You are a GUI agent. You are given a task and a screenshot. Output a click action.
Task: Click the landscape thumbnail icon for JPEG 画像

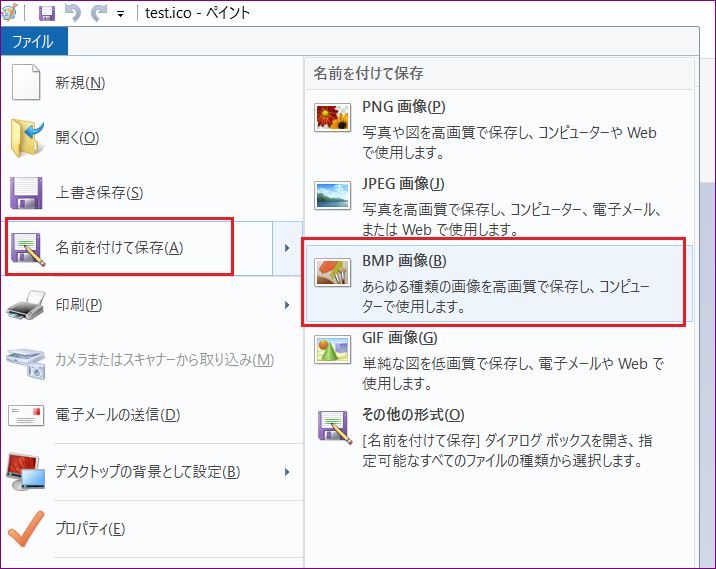coord(332,195)
